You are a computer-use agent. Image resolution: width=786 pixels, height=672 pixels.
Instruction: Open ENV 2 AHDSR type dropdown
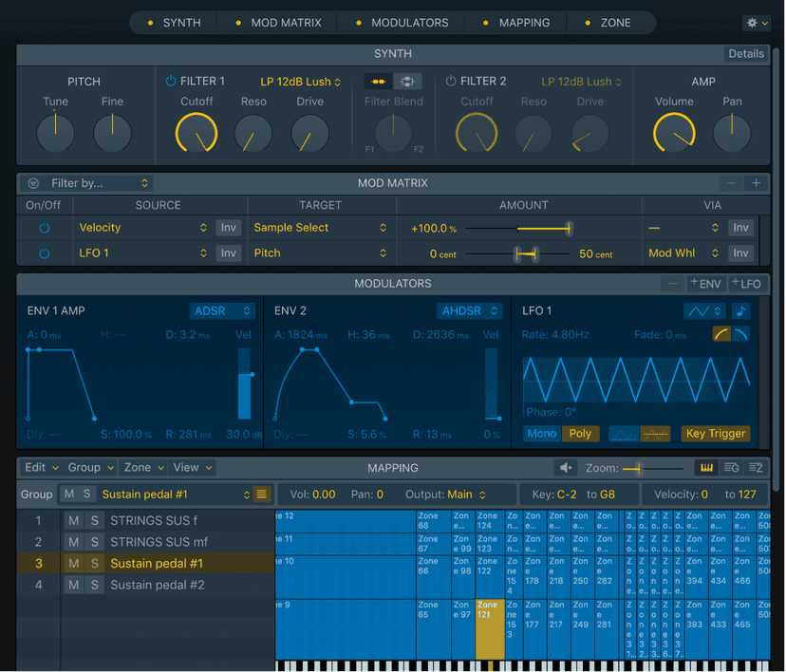[469, 311]
